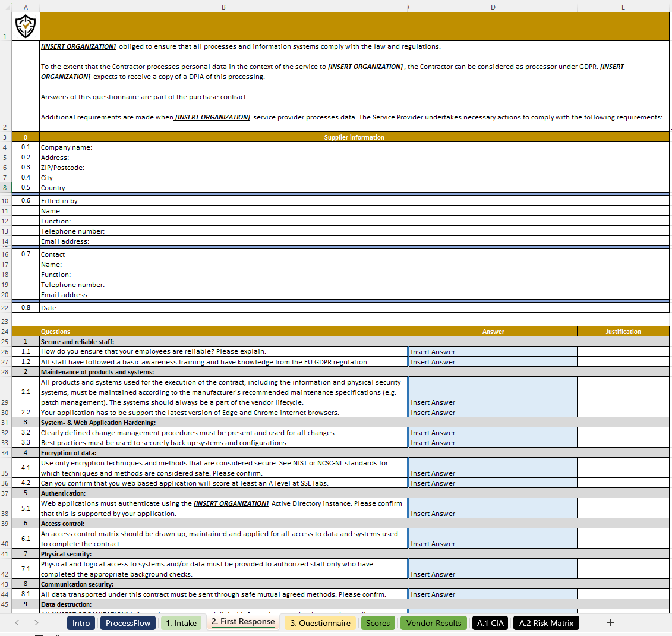
Task: Click the Insert Answer cell for question 1.1
Action: pyautogui.click(x=492, y=351)
